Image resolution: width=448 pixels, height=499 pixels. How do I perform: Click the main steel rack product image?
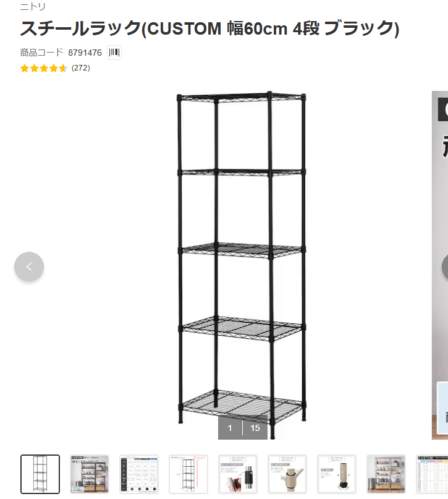[242, 265]
